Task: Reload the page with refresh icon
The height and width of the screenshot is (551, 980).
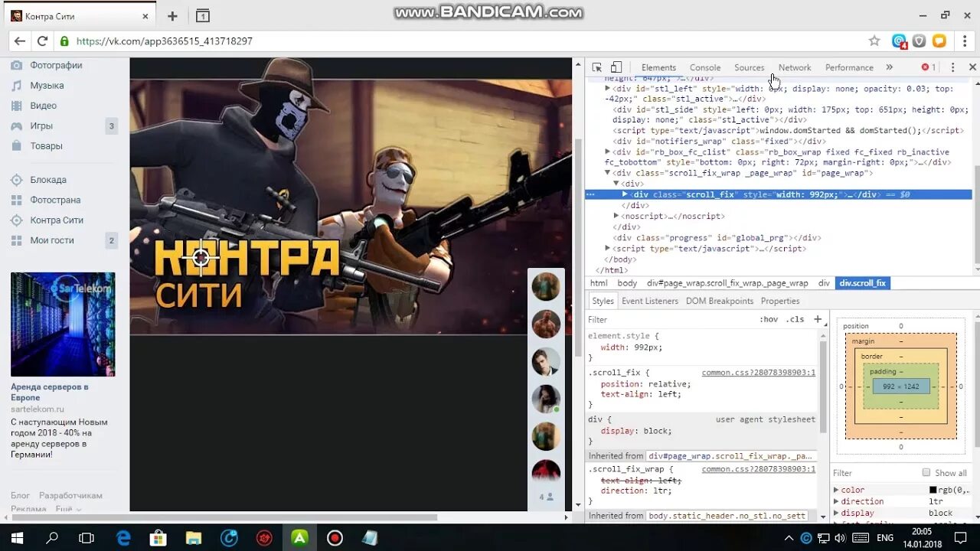Action: pos(42,41)
